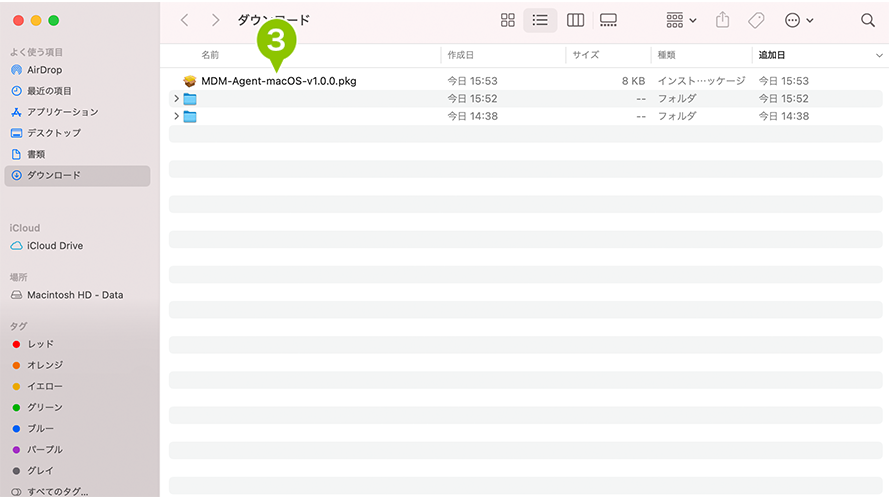
Task: Open Macintosh HD - Data volume
Action: (78, 295)
